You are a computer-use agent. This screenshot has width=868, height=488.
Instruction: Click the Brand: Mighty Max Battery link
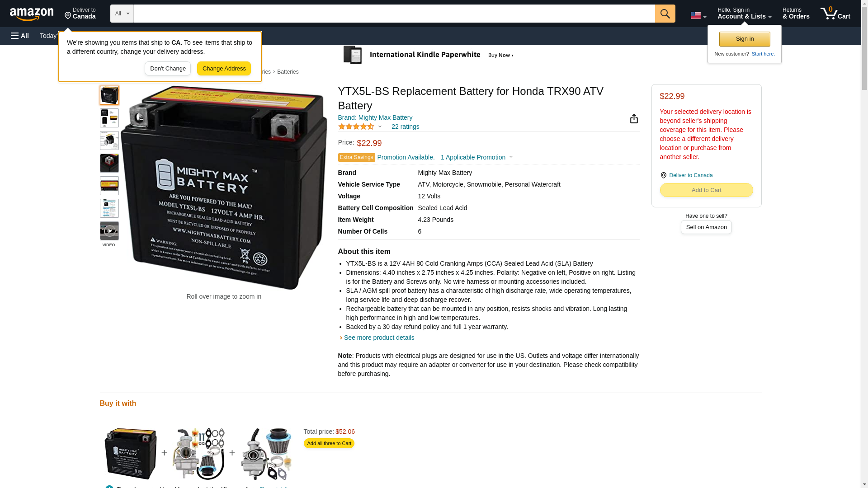tap(375, 117)
